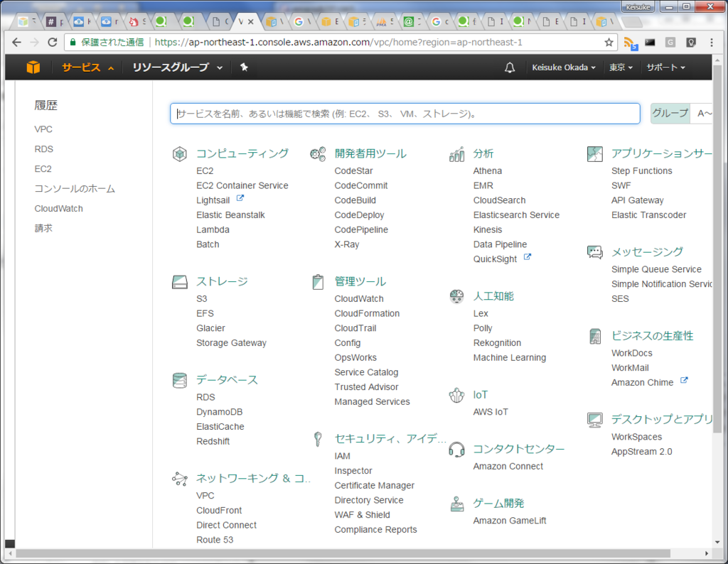The width and height of the screenshot is (728, 564).
Task: Click the Database cylinder icon
Action: tap(180, 380)
